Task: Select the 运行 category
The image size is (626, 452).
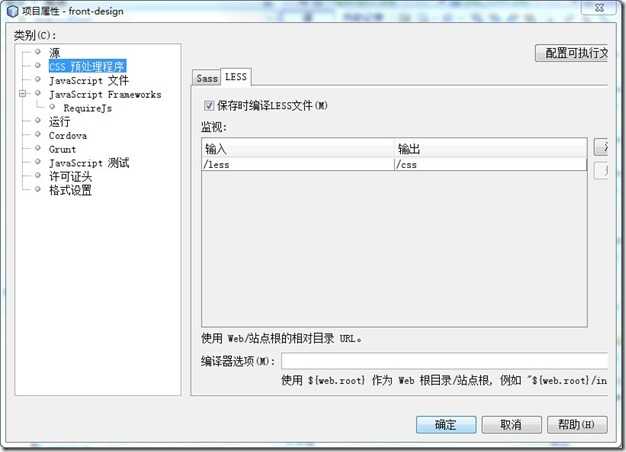Action: pos(59,121)
